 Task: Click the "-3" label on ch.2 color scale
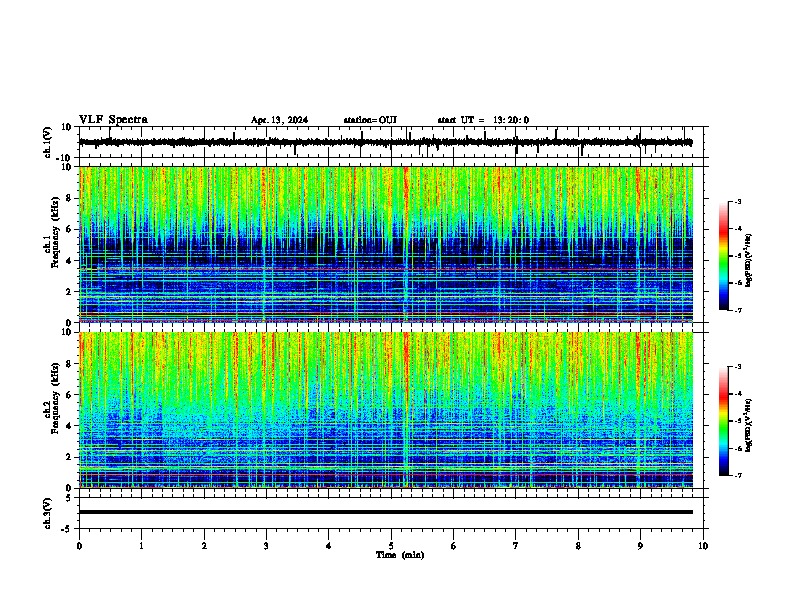point(738,367)
